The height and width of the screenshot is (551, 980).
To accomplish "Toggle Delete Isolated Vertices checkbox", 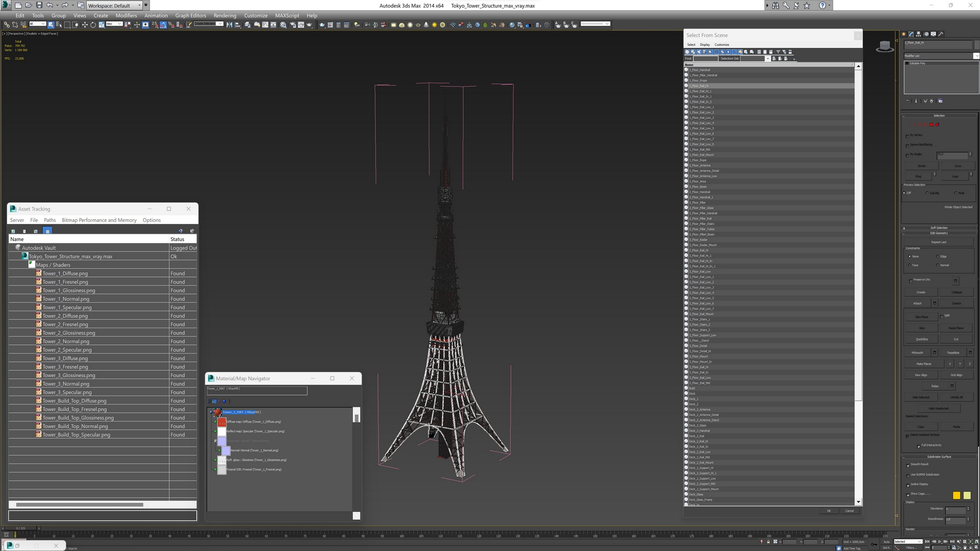I will click(908, 436).
